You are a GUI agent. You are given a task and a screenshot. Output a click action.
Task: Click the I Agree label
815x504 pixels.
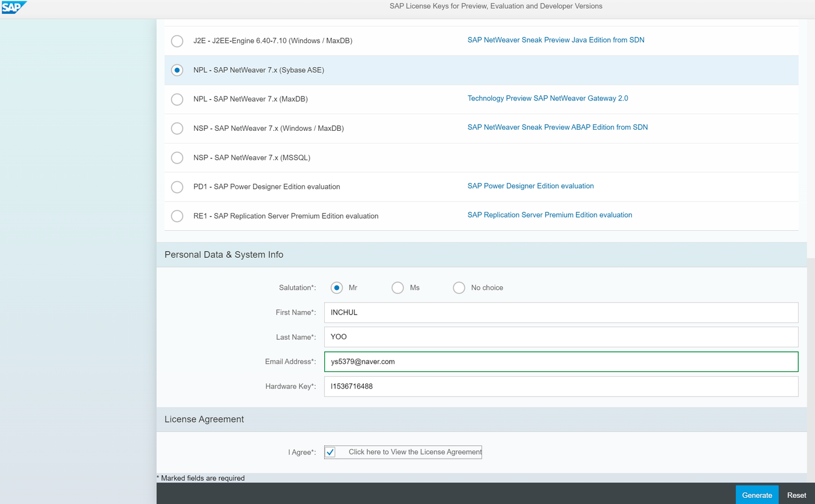(x=302, y=452)
